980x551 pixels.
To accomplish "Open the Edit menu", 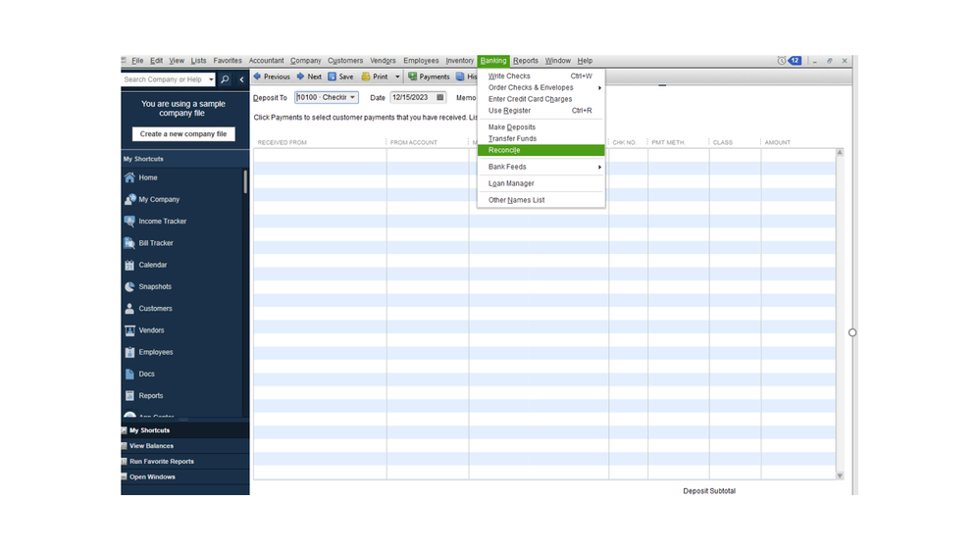I will pyautogui.click(x=156, y=61).
